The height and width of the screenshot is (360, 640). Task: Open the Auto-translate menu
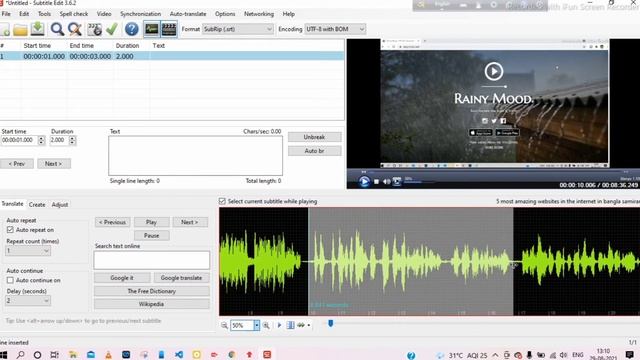pyautogui.click(x=188, y=14)
